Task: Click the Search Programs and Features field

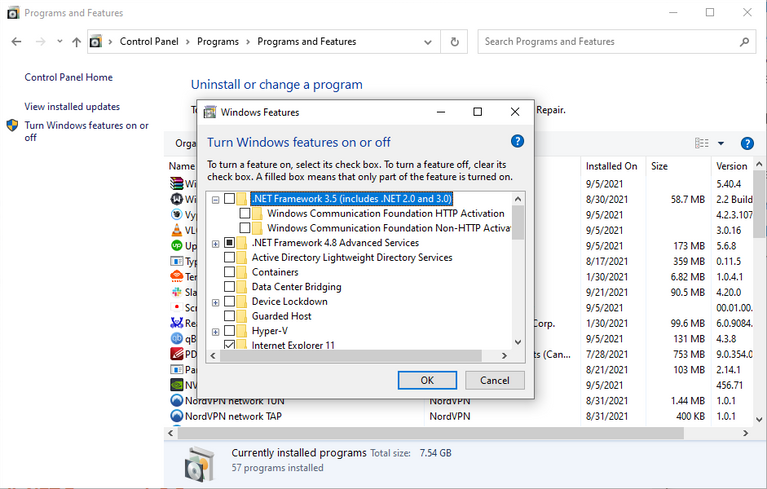Action: [x=609, y=42]
